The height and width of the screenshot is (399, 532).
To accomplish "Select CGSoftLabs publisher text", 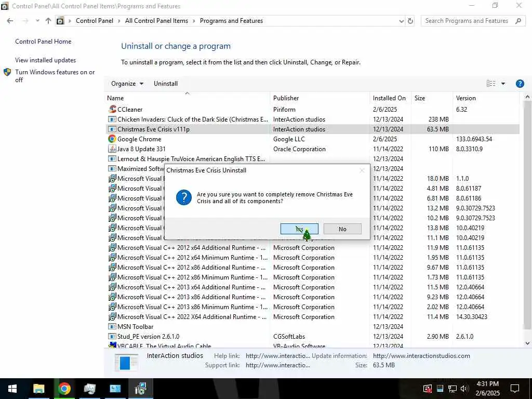I will [x=289, y=336].
